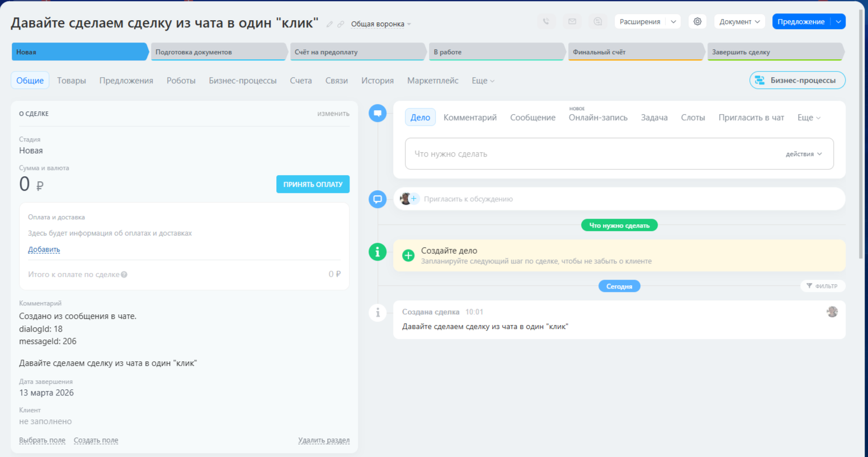Select the Комментарий tab in timeline
868x457 pixels.
pyautogui.click(x=470, y=117)
